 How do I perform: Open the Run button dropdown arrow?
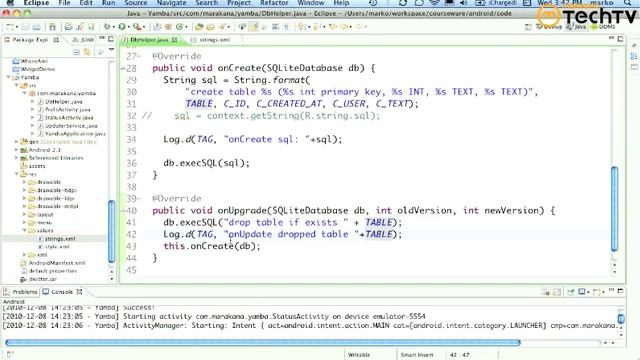coord(129,27)
